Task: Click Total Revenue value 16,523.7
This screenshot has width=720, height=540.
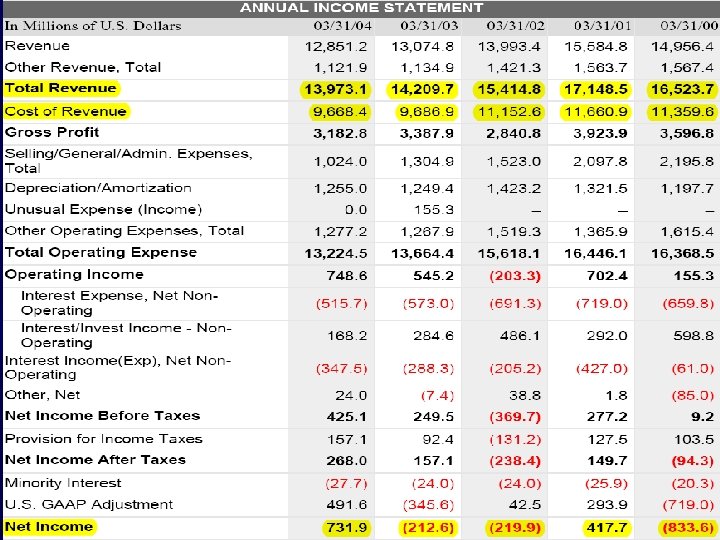Action: click(x=682, y=89)
